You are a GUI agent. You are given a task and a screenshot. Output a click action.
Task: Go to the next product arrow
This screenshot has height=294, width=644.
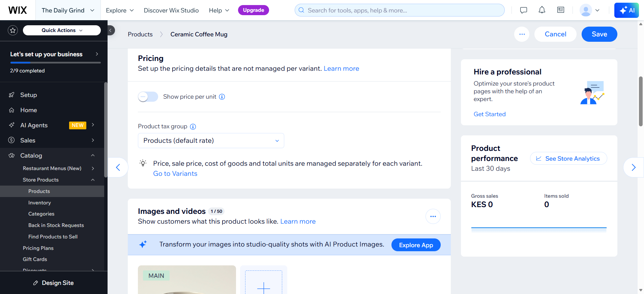[634, 167]
